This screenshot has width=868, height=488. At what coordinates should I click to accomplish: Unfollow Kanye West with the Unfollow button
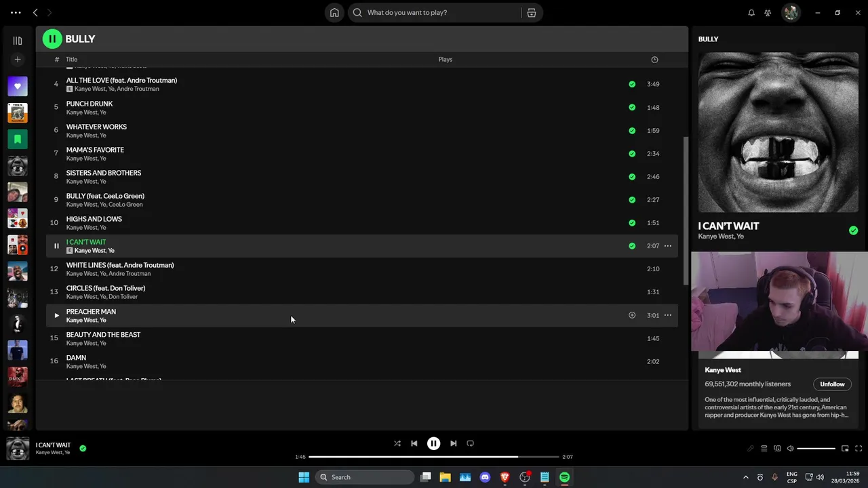pyautogui.click(x=832, y=384)
